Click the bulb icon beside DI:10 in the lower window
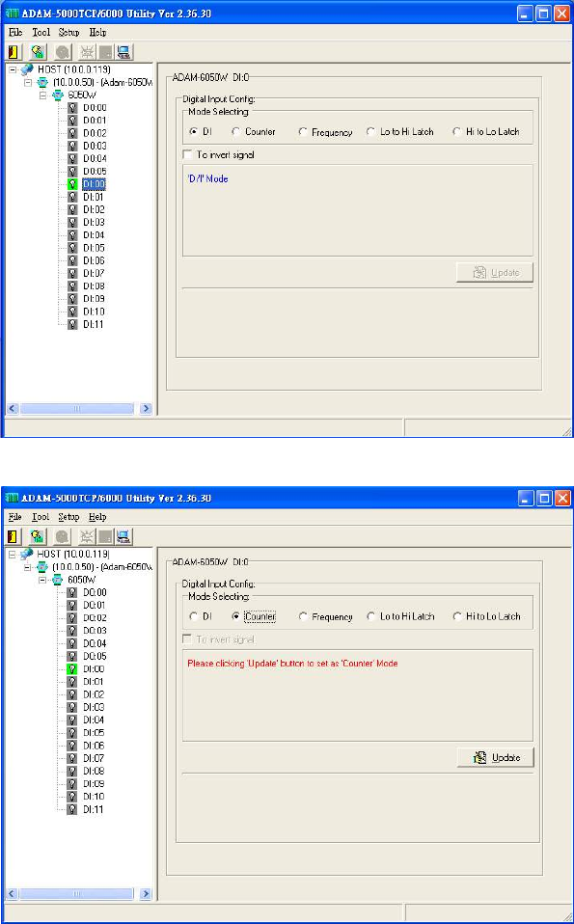Image resolution: width=574 pixels, height=924 pixels. 72,797
